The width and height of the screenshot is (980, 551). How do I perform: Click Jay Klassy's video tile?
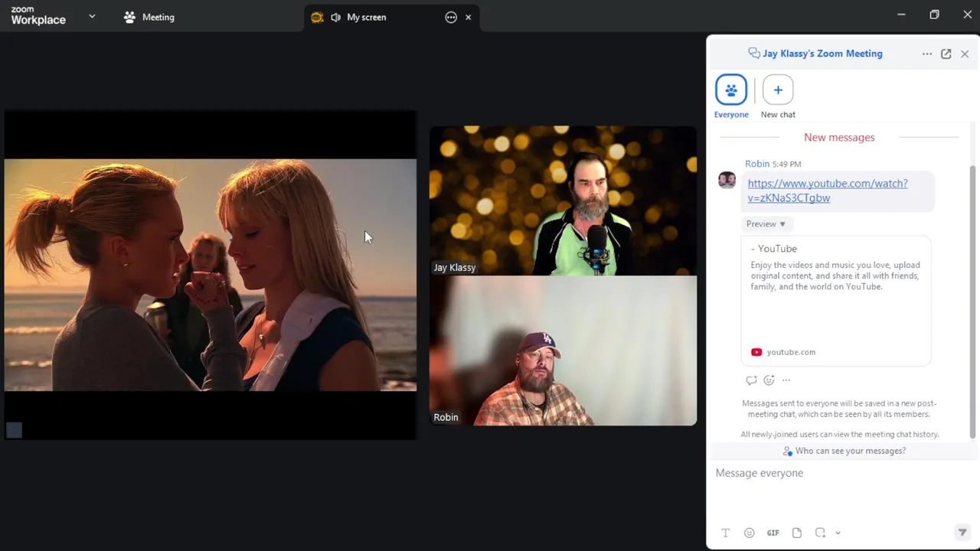click(x=563, y=201)
